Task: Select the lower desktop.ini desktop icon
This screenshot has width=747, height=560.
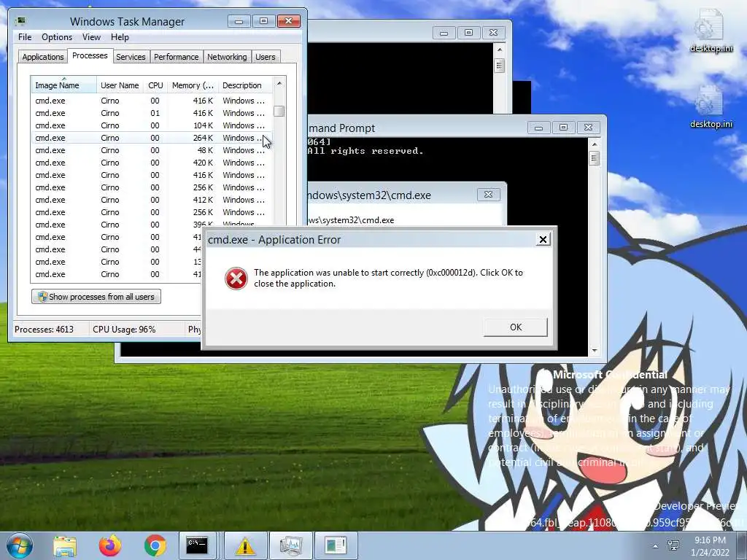Action: (x=711, y=106)
